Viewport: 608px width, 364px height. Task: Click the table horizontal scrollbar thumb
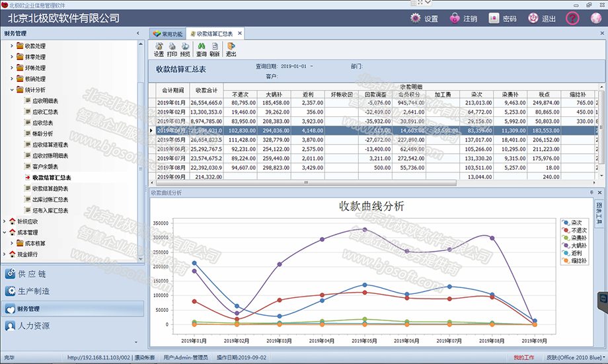305,182
